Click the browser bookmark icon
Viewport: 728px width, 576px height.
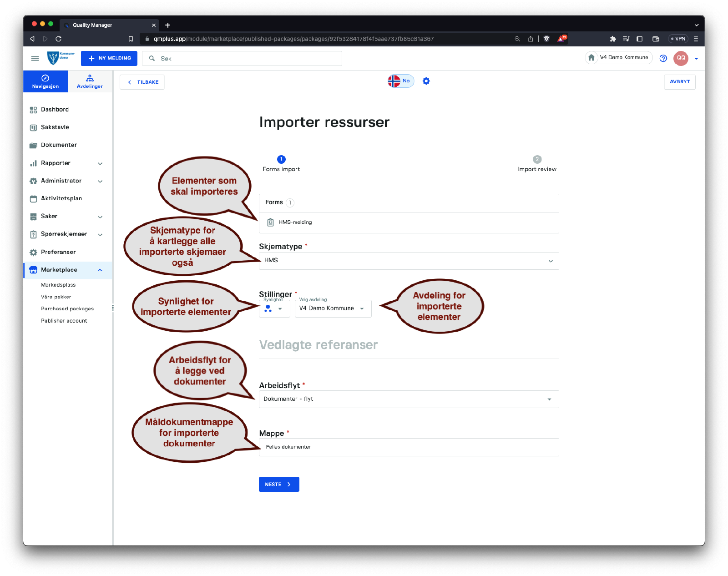pyautogui.click(x=131, y=39)
